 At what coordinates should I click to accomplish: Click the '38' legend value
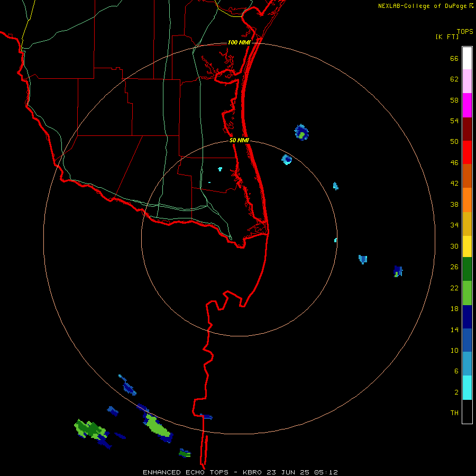pyautogui.click(x=454, y=205)
